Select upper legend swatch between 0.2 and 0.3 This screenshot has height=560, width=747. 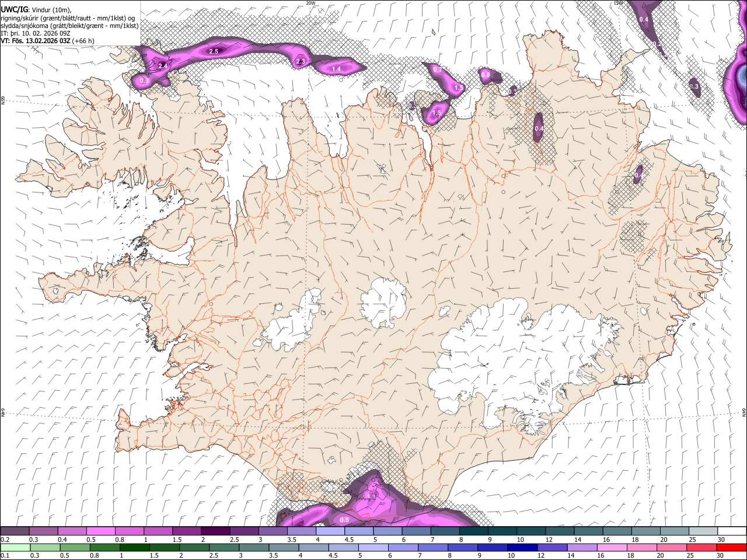click(16, 531)
